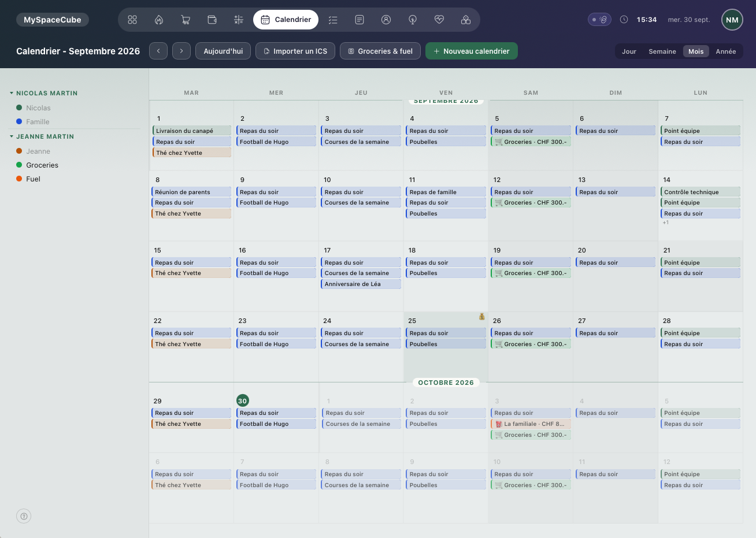756x538 pixels.
Task: Switch to the Année view
Action: [x=726, y=51]
